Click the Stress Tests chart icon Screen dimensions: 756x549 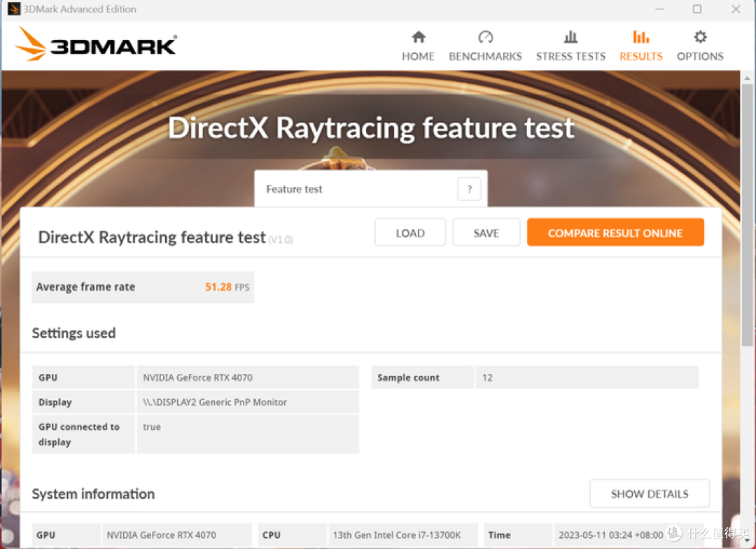tap(570, 37)
